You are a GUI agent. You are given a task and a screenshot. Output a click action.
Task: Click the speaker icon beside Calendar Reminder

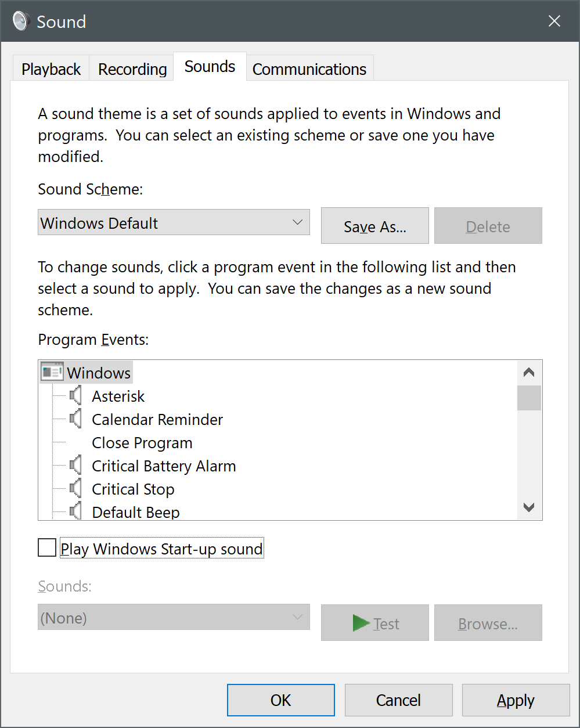pos(75,419)
